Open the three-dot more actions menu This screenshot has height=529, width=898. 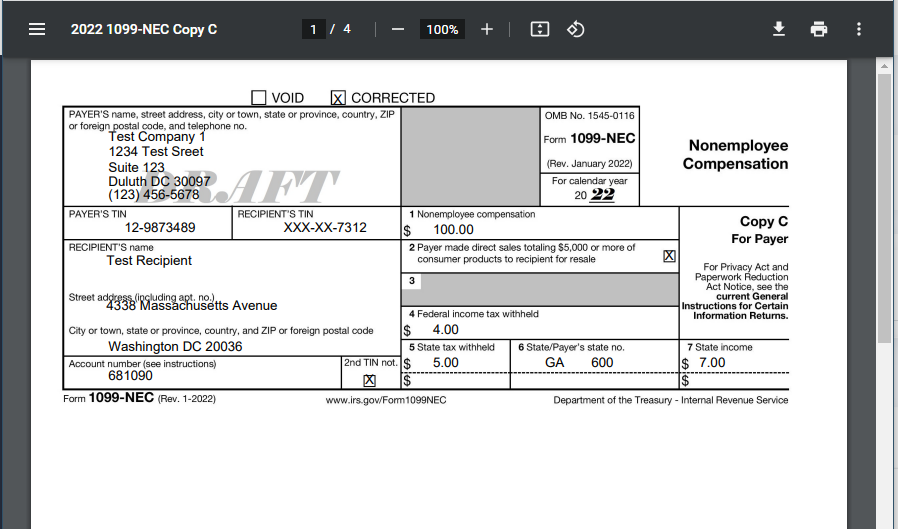[859, 29]
